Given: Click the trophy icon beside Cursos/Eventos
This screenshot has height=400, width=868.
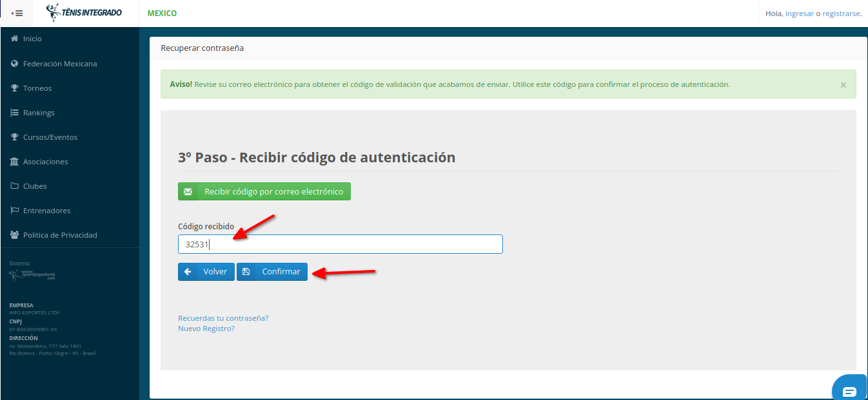Looking at the screenshot, I should click(14, 137).
